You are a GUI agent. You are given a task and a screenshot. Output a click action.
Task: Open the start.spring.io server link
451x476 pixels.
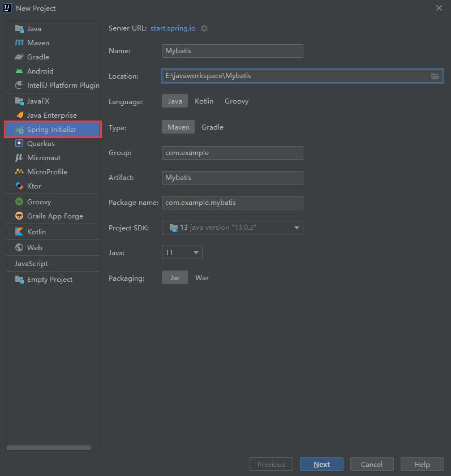coord(173,28)
